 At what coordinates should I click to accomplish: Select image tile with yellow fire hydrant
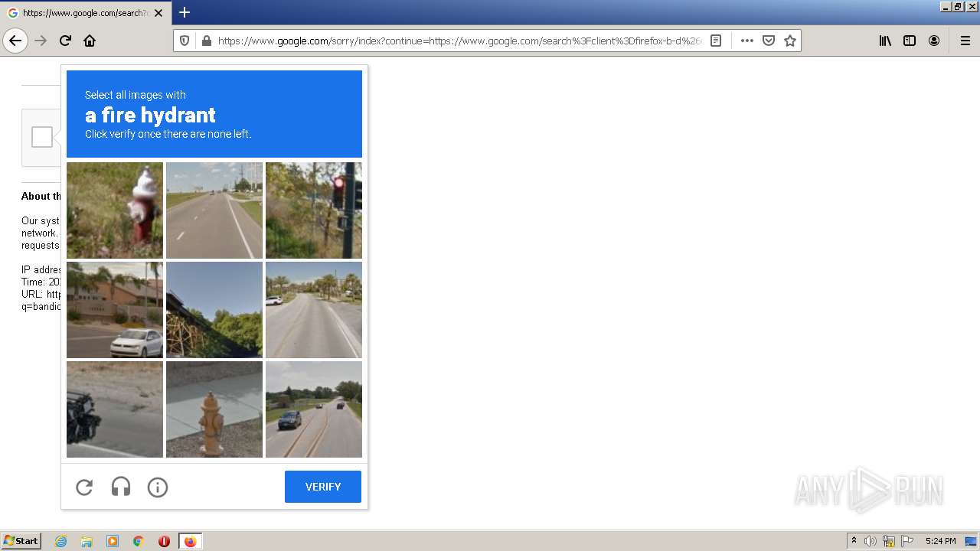tap(214, 409)
